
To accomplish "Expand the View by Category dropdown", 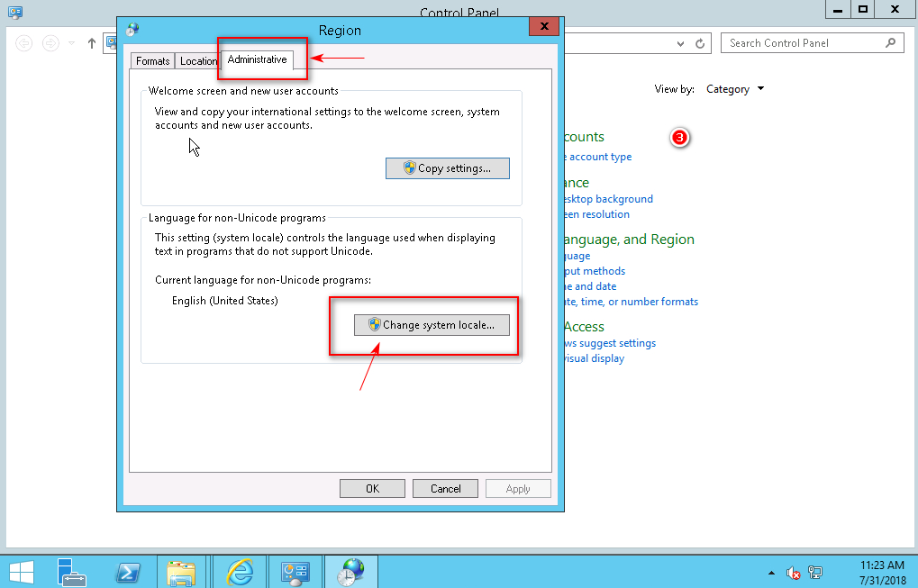I will pos(735,89).
